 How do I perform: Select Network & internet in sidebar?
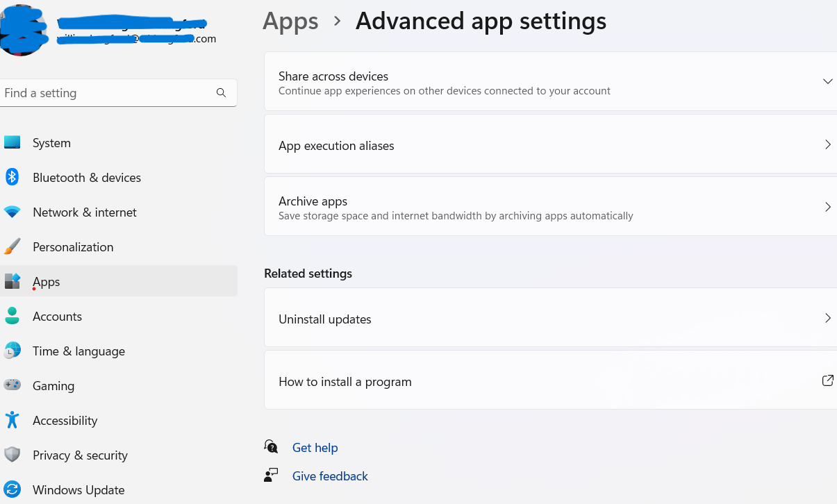85,212
